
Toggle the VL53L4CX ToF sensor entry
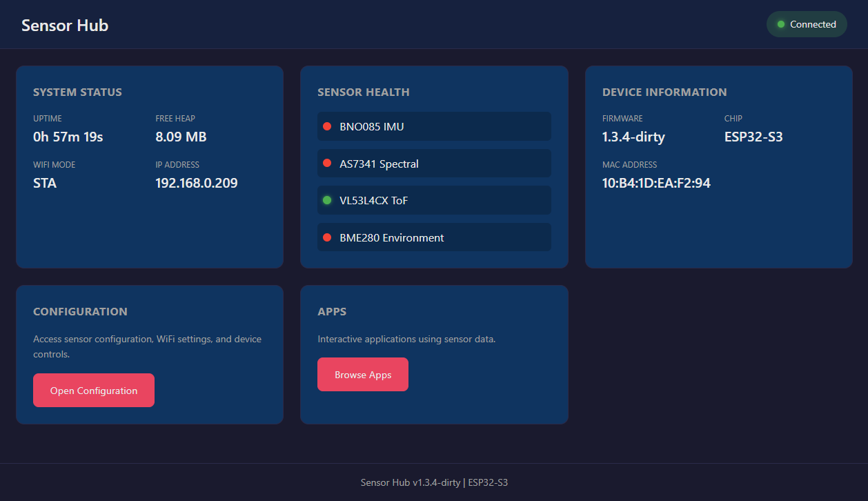point(434,200)
